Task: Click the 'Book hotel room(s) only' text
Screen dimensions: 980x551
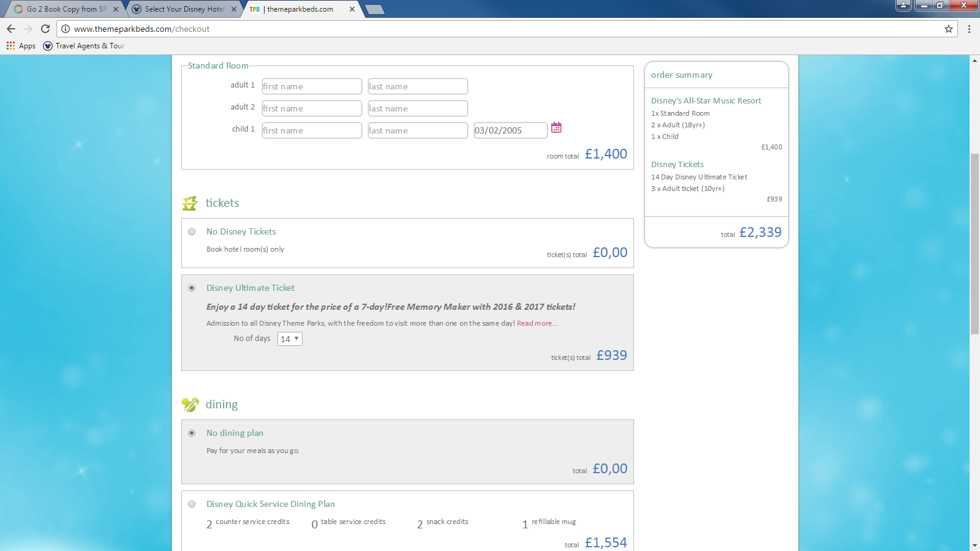Action: click(245, 249)
